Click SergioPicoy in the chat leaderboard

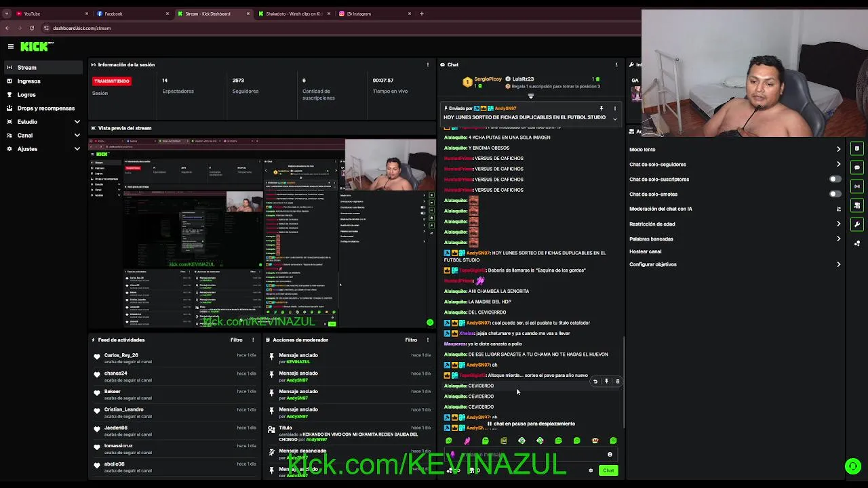[x=488, y=79]
